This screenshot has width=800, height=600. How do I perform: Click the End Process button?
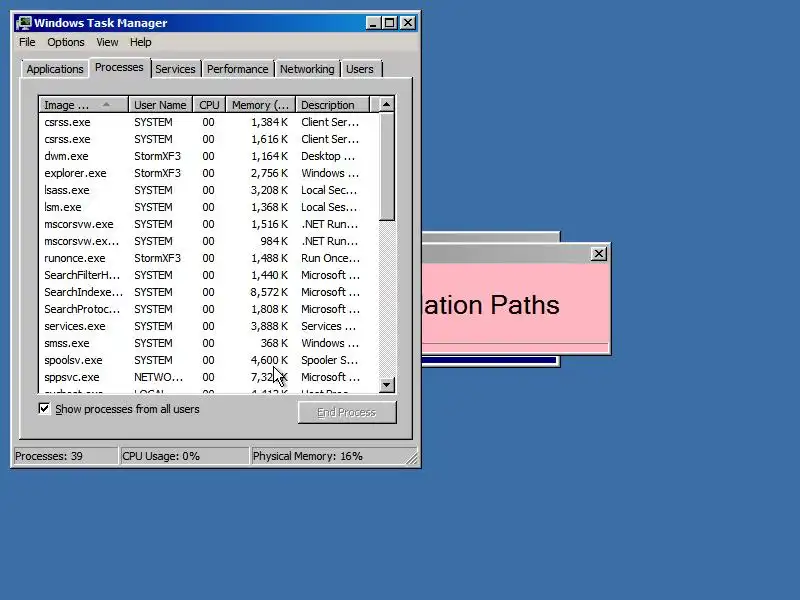tap(347, 412)
